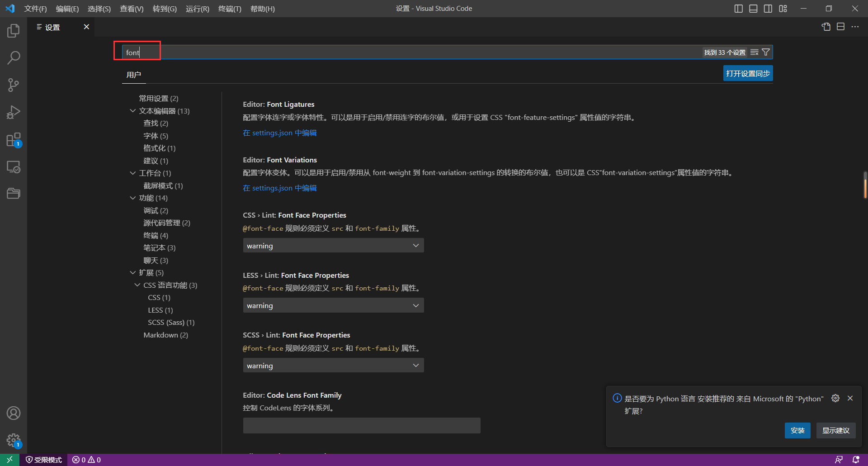Toggle primary side bar layout icon
Image resolution: width=868 pixels, height=466 pixels.
pyautogui.click(x=738, y=9)
